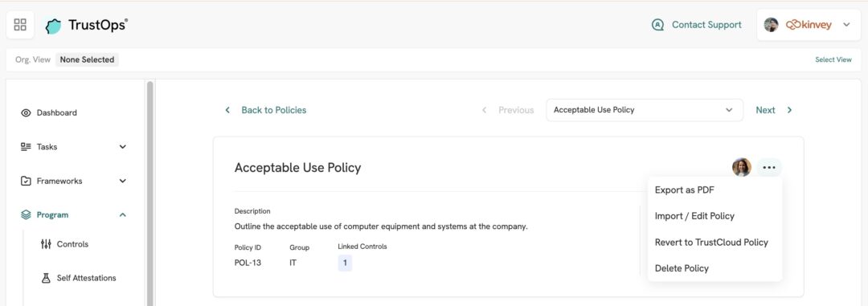Click the Frameworks folder icon
Viewport: 868px width, 306px height.
coord(26,181)
